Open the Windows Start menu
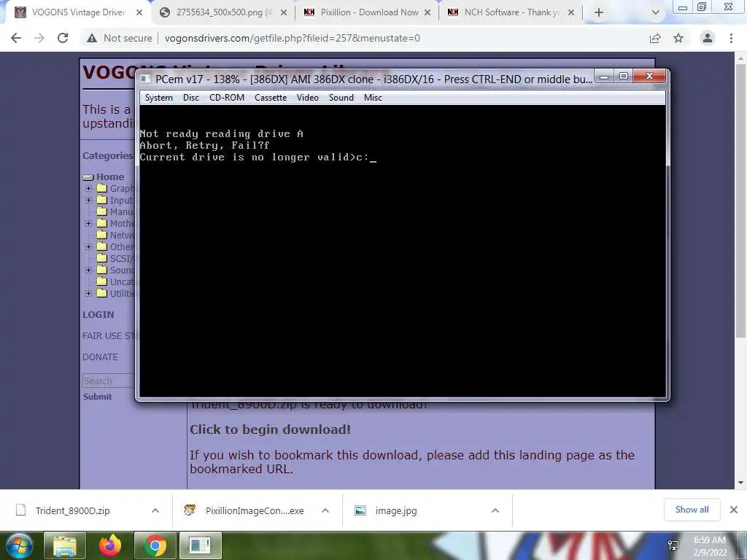Image resolution: width=747 pixels, height=560 pixels. tap(19, 545)
